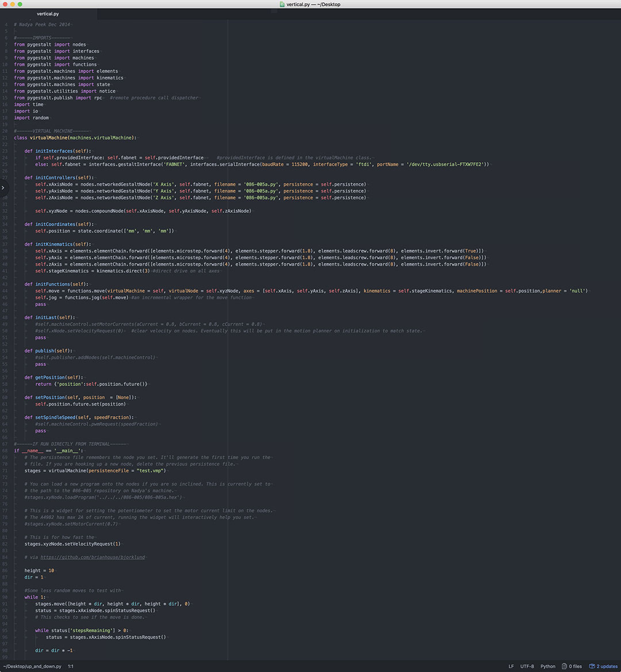Click the ~/Desktop/up_and_down.py path in status bar
The width and height of the screenshot is (621, 672).
click(33, 666)
